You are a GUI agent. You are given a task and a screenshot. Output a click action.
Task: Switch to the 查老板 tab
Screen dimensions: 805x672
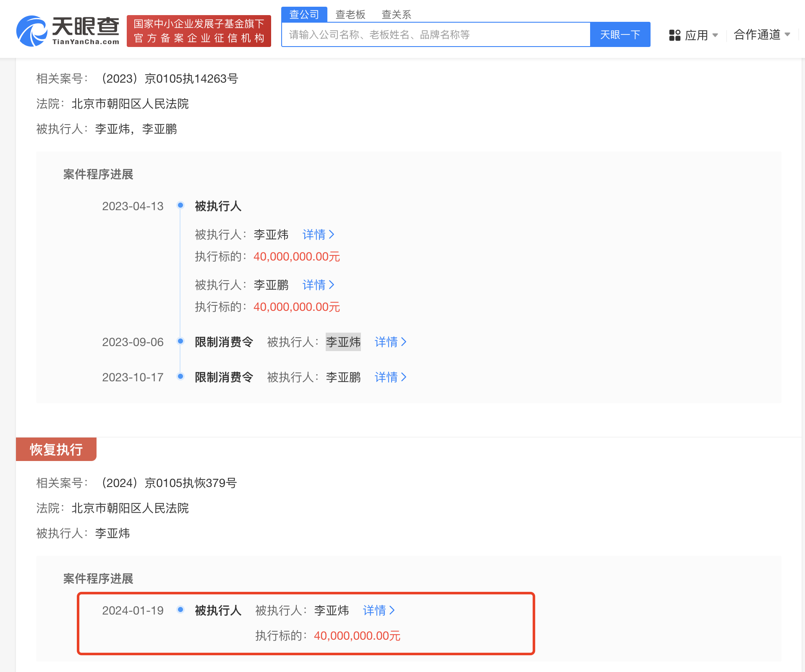point(350,14)
